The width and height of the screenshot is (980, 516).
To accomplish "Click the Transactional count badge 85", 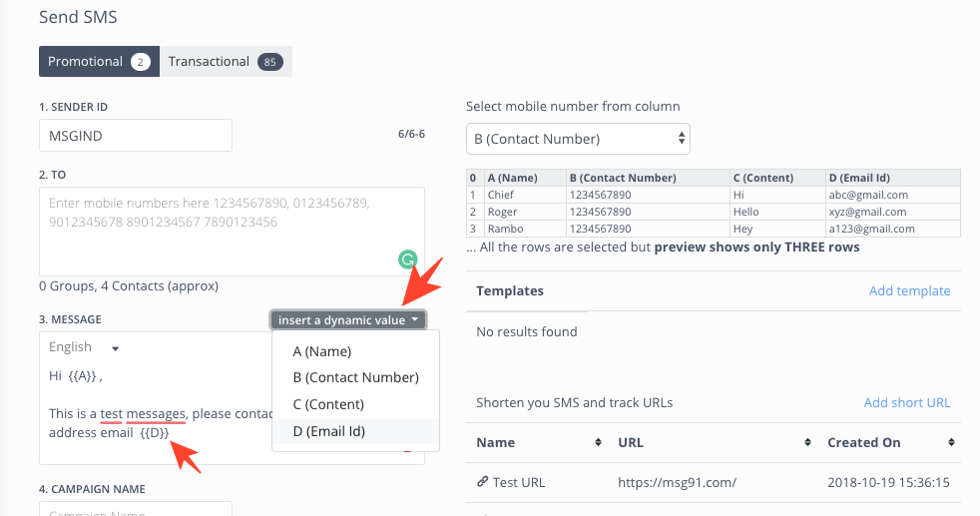I will [270, 62].
